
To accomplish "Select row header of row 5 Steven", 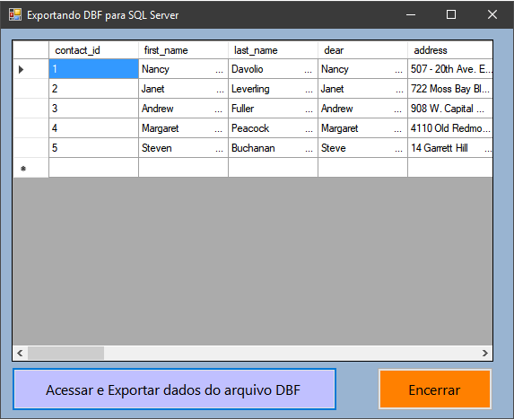I will point(31,148).
